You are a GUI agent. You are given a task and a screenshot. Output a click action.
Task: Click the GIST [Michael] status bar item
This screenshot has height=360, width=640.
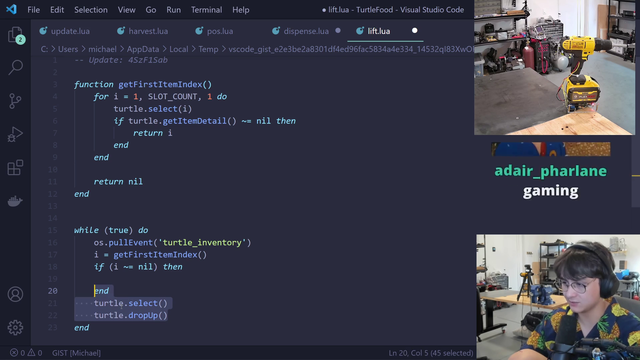tap(76, 353)
